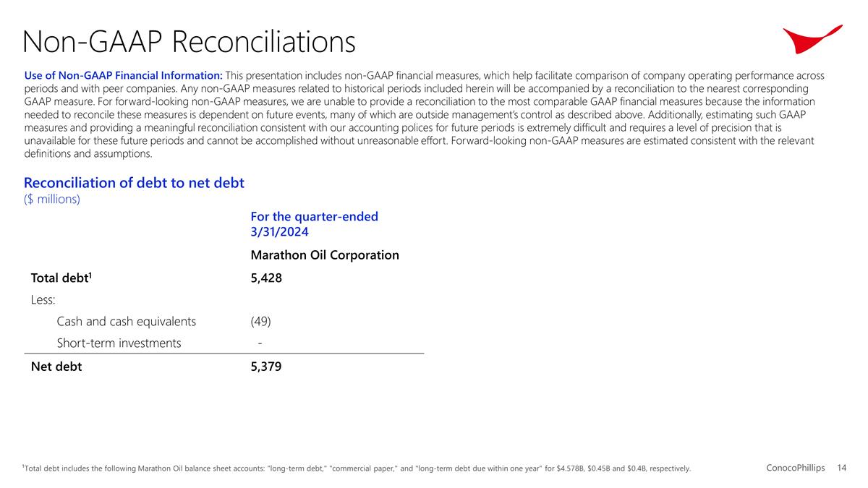Click the 'Short-term investments' row label
The image size is (868, 488).
coord(119,343)
